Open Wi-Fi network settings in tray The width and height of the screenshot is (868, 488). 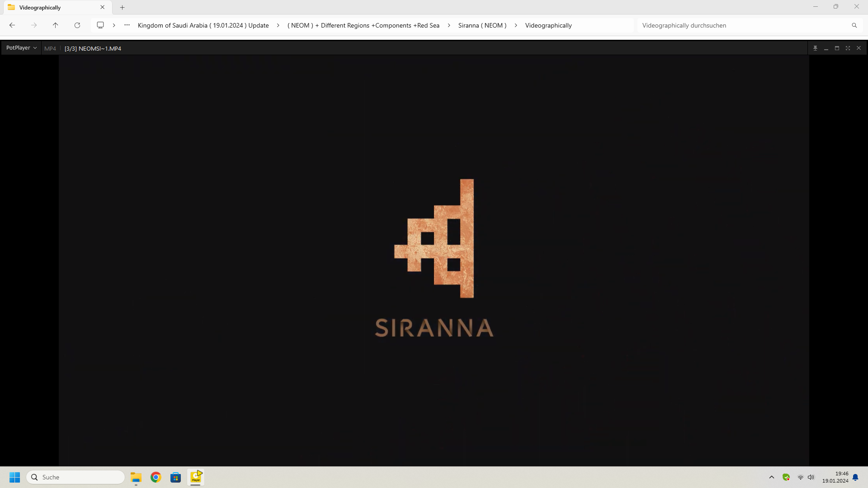pos(801,477)
